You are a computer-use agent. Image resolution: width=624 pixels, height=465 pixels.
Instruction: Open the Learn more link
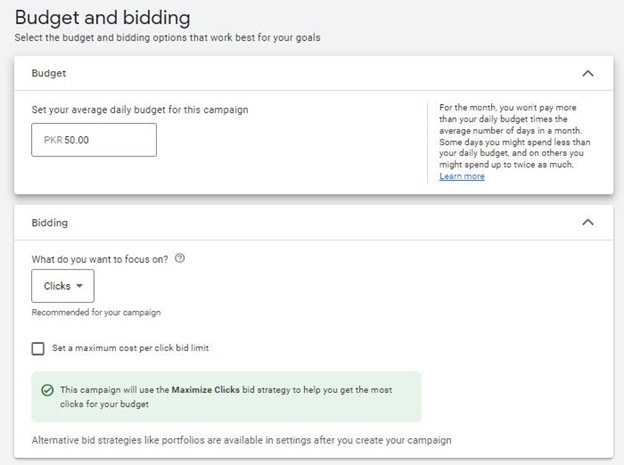tap(461, 176)
